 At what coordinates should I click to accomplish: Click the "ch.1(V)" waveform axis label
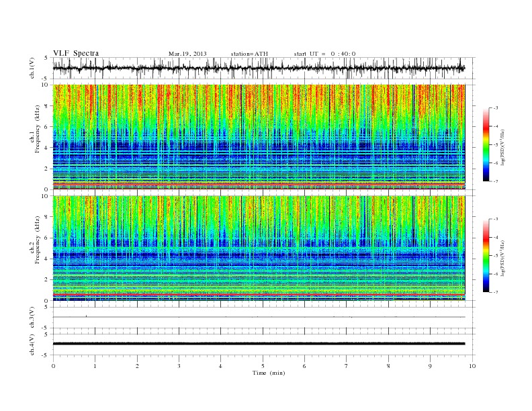pos(32,68)
